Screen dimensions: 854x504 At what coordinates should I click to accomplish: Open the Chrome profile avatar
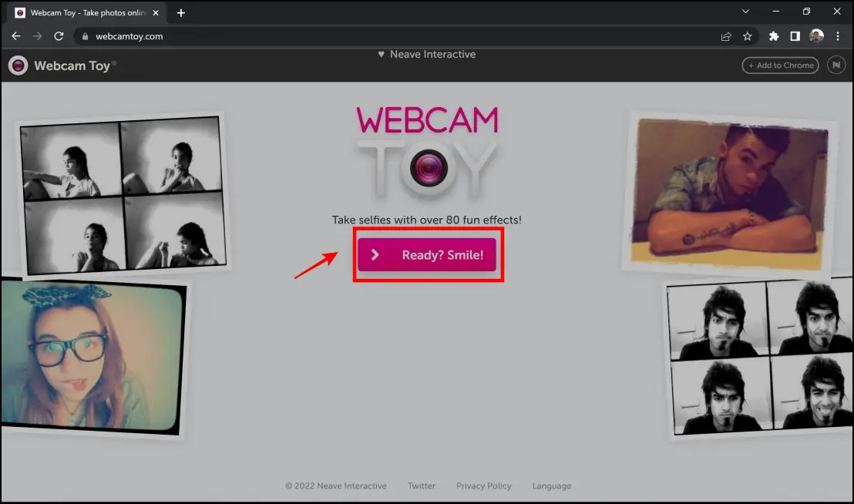[816, 36]
